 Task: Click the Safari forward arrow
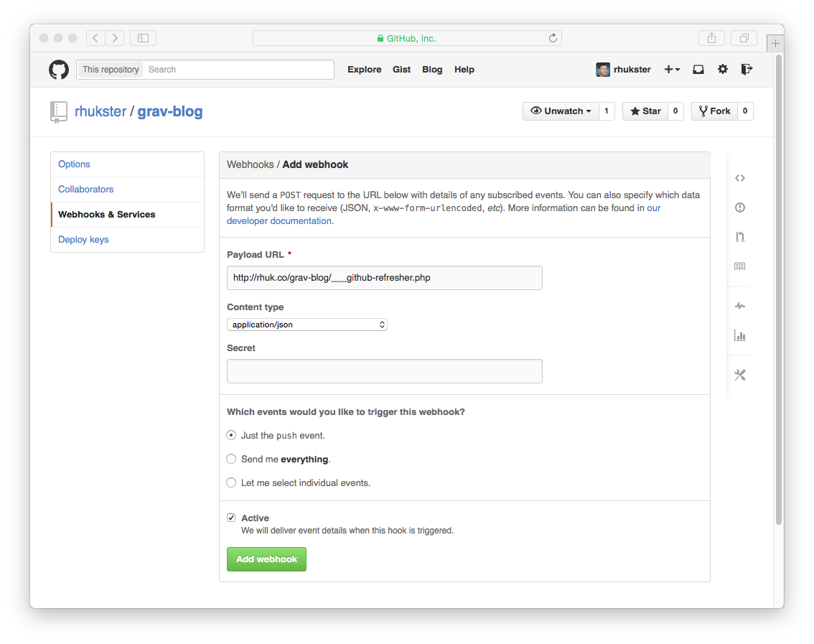115,38
